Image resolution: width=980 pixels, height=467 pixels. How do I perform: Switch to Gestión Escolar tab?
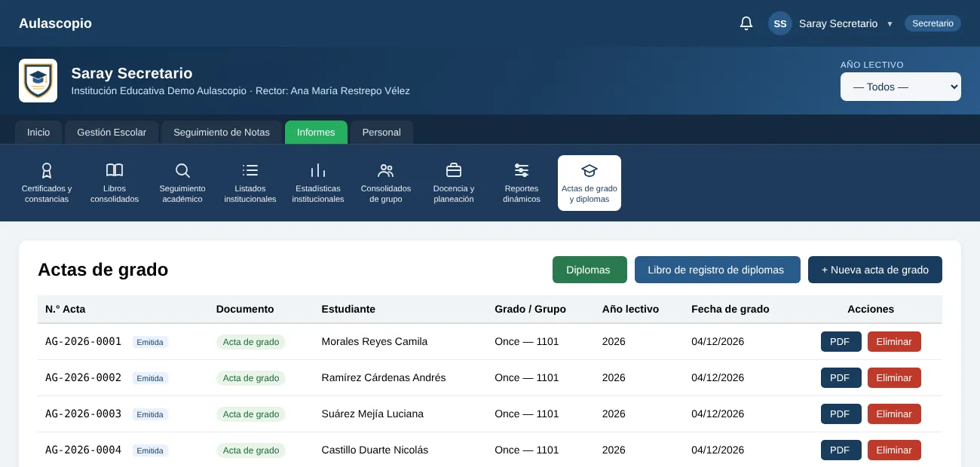pyautogui.click(x=112, y=132)
